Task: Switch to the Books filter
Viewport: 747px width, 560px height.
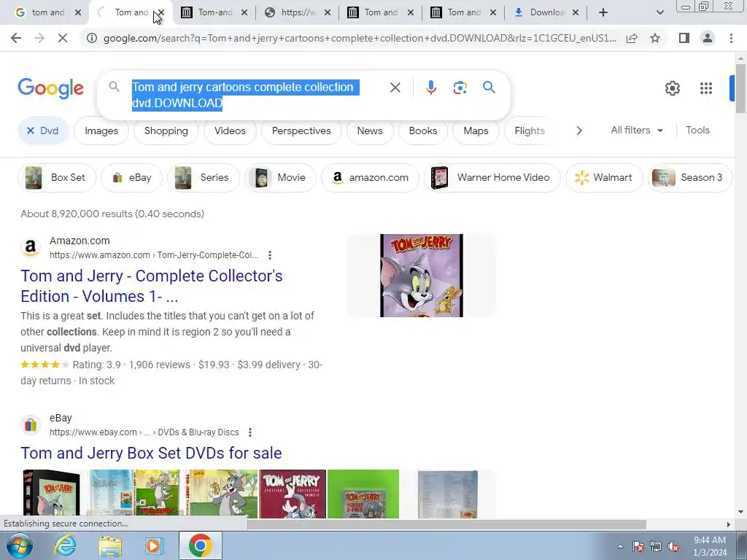Action: coord(423,131)
